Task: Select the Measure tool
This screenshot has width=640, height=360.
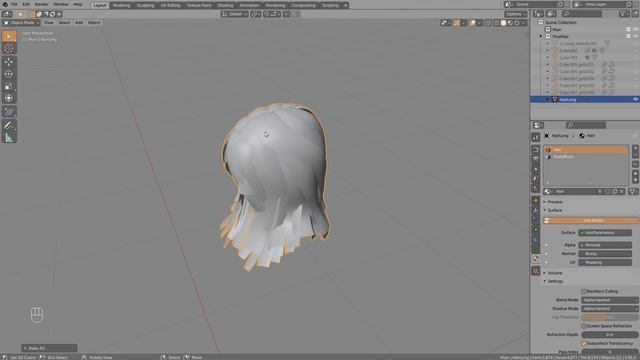Action: (9, 138)
